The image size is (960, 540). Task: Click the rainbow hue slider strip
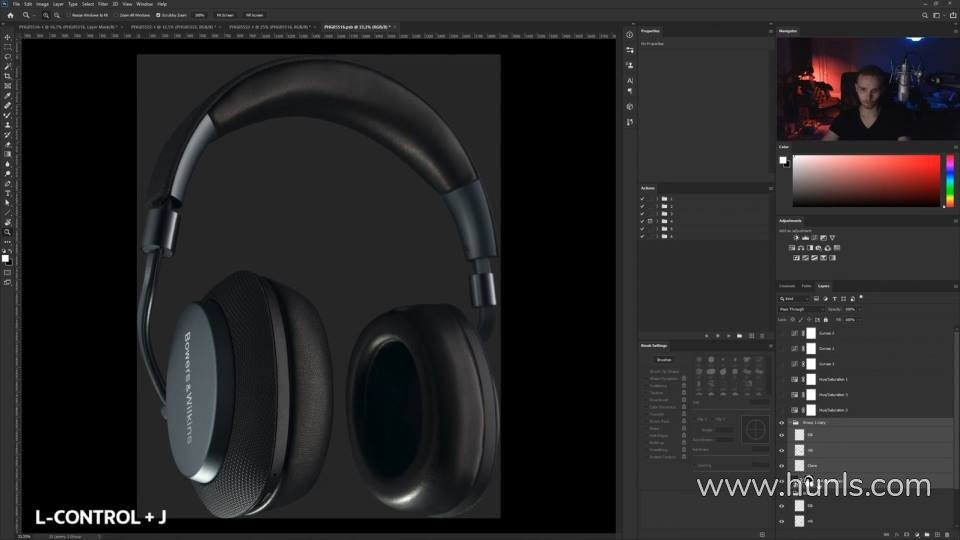click(x=950, y=180)
